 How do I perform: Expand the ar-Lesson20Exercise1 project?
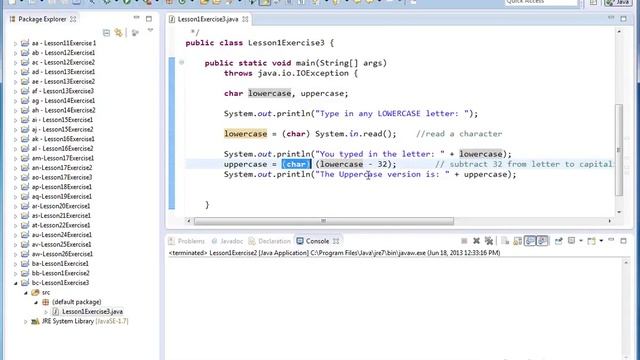16,207
